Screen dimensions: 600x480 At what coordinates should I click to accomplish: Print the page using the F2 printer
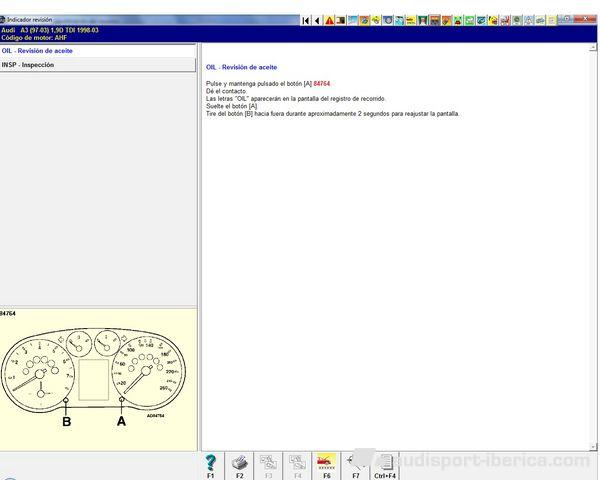240,466
